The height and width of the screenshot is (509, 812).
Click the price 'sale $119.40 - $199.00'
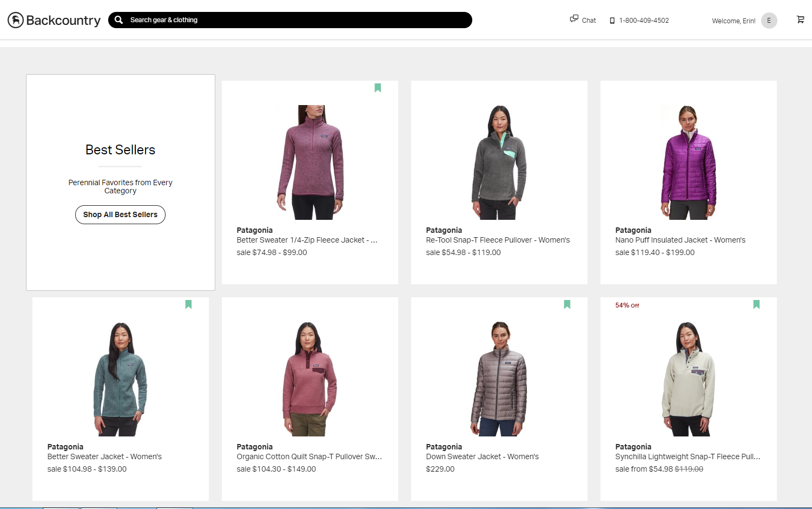click(655, 252)
